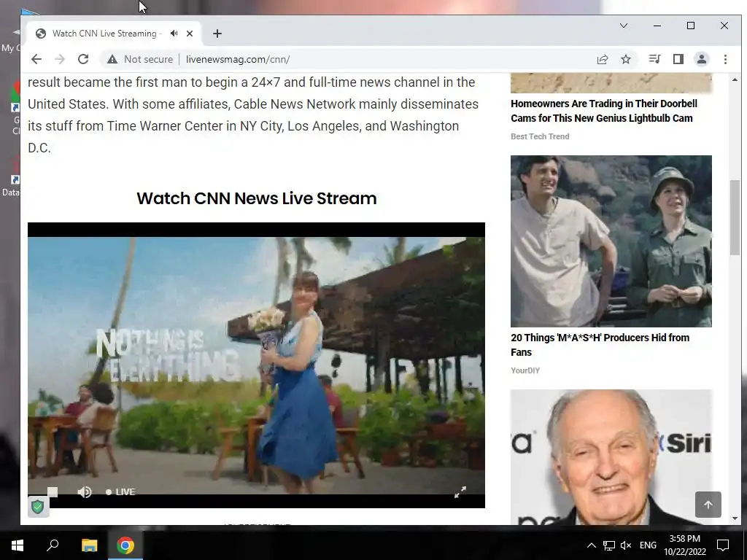
Task: Open '20 Things M*A*S*H Producers Hid' link
Action: pos(600,345)
